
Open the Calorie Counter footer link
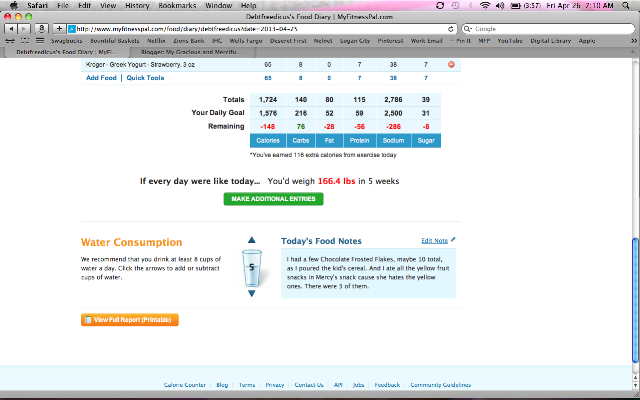(184, 385)
